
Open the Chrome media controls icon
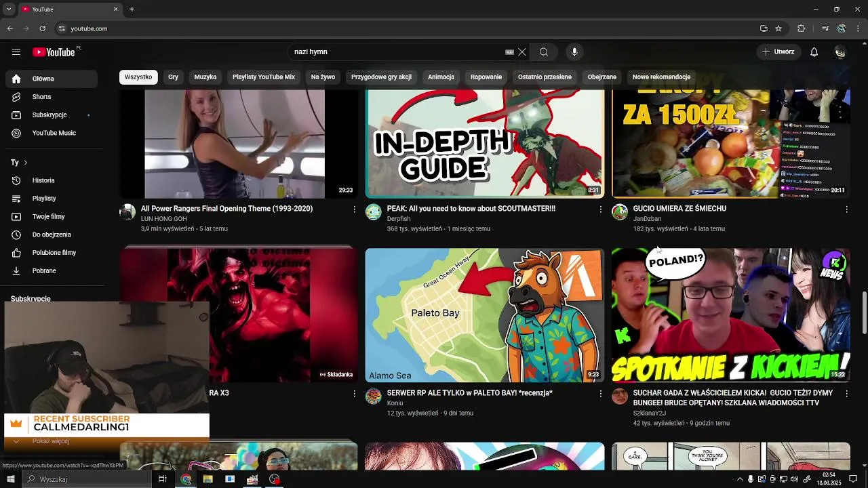pos(825,28)
